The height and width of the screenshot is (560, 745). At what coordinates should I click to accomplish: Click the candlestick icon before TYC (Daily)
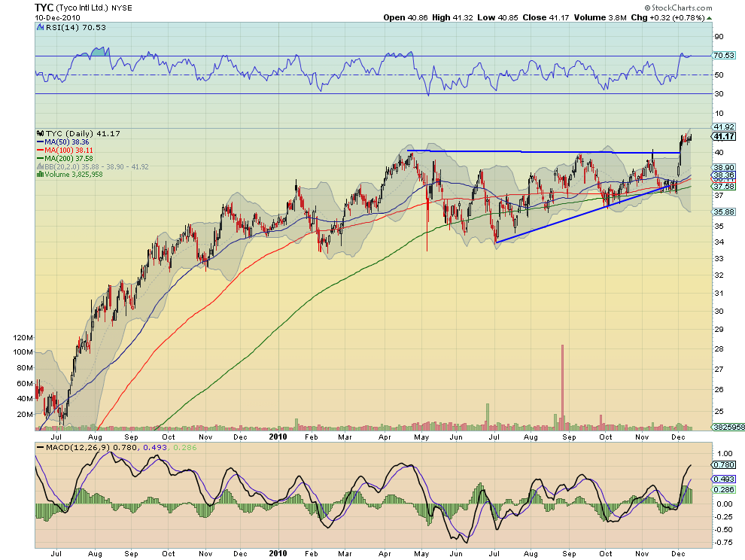[41, 133]
